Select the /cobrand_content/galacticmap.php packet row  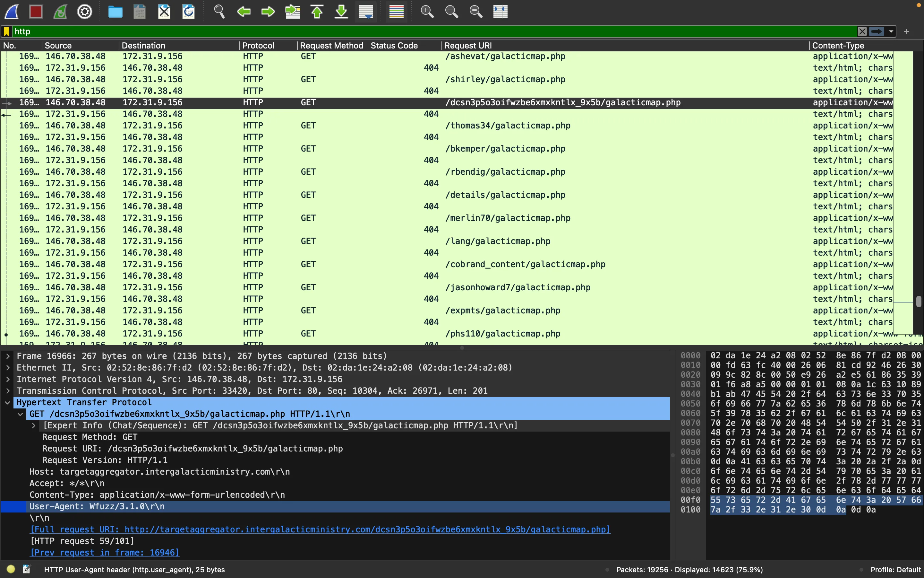[447, 264]
